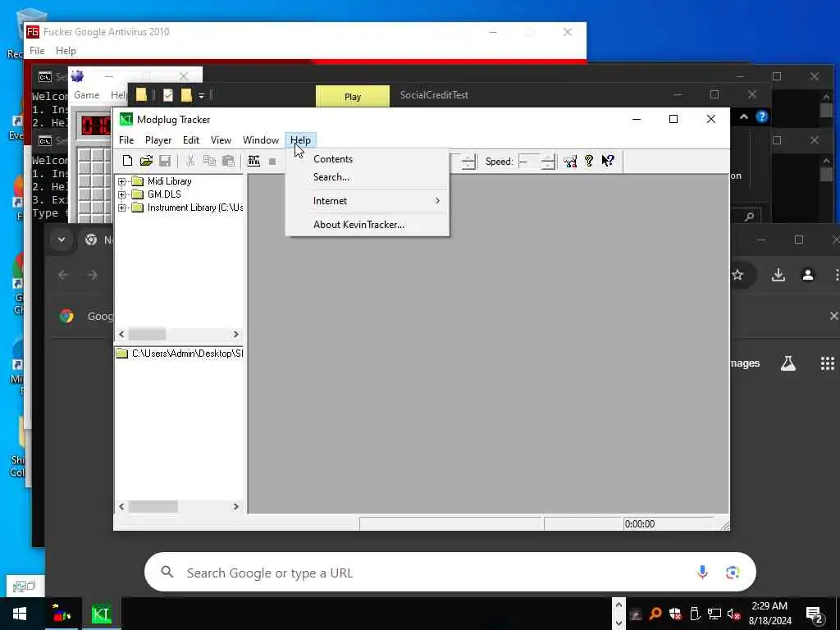
Task: Click the Search Labs flask icon in Chrome
Action: 788,363
